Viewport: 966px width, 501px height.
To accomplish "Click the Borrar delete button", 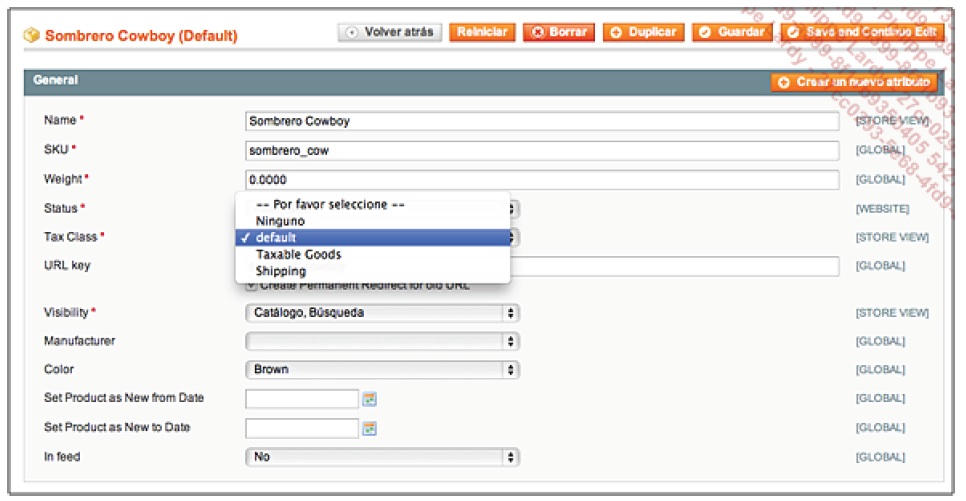I will tap(558, 32).
